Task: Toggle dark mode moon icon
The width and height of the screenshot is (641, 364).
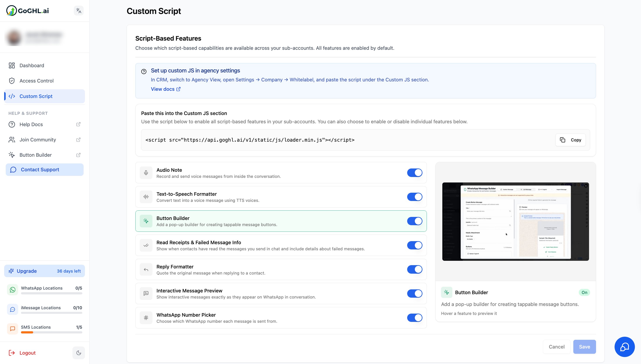Action: 79,353
